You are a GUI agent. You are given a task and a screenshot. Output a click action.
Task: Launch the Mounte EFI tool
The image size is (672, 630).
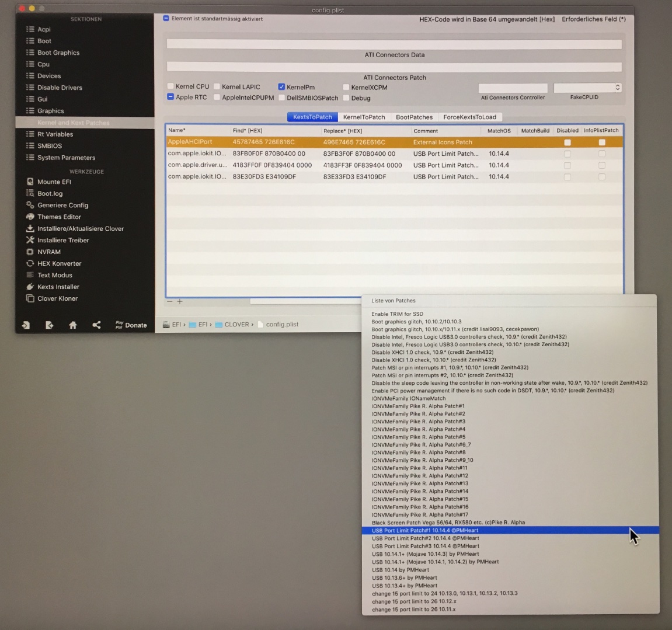[x=54, y=182]
